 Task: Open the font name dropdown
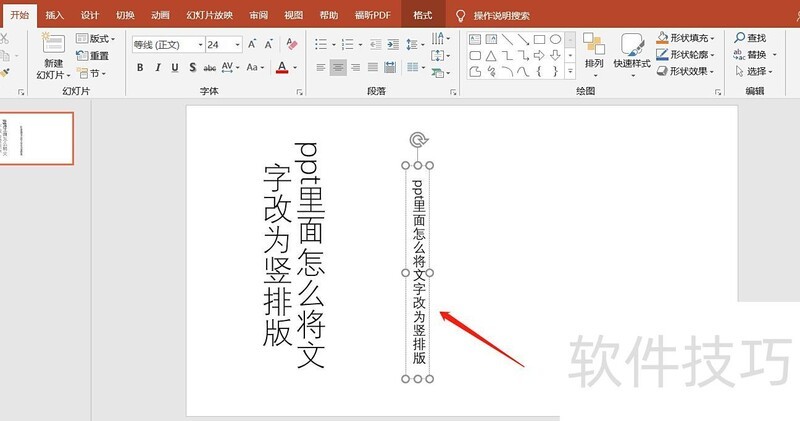pyautogui.click(x=199, y=45)
